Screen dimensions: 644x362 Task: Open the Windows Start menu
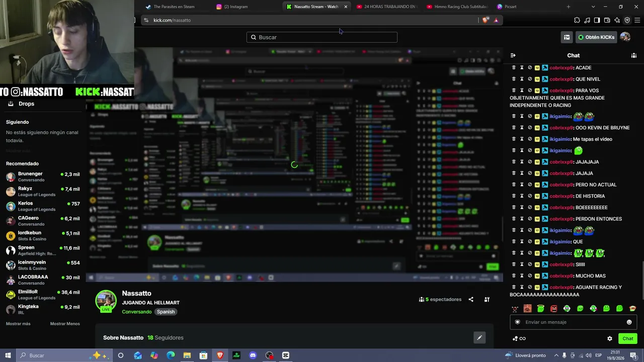pos(8,355)
